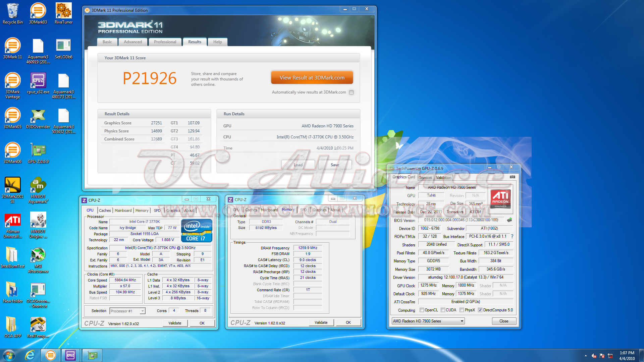Open the Help tab in 3DMark 11
This screenshot has height=362, width=644.
pos(217,42)
